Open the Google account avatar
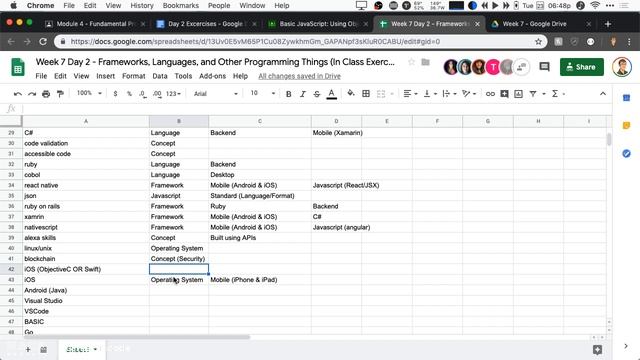Viewport: 640px width, 360px height. click(x=622, y=67)
